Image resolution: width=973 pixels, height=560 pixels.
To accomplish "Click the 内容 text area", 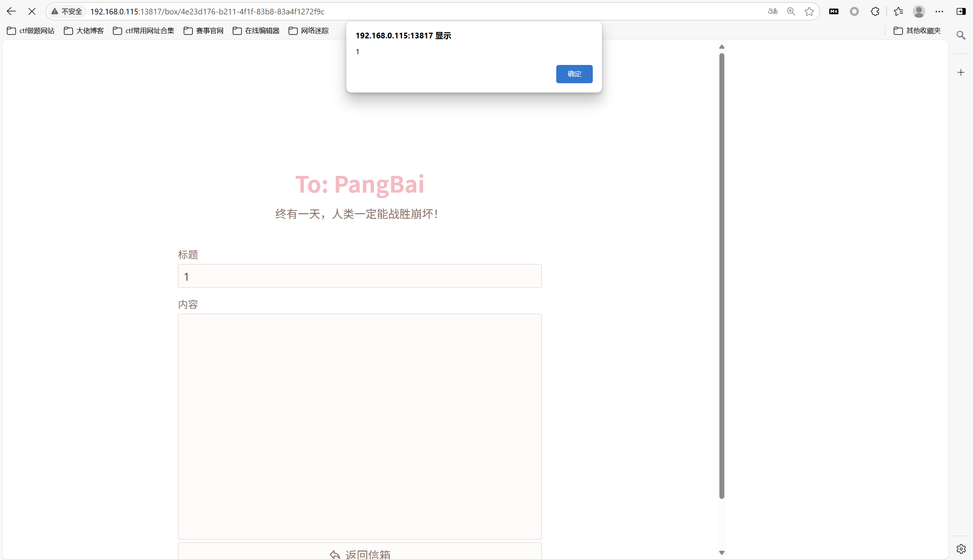I will tap(359, 426).
